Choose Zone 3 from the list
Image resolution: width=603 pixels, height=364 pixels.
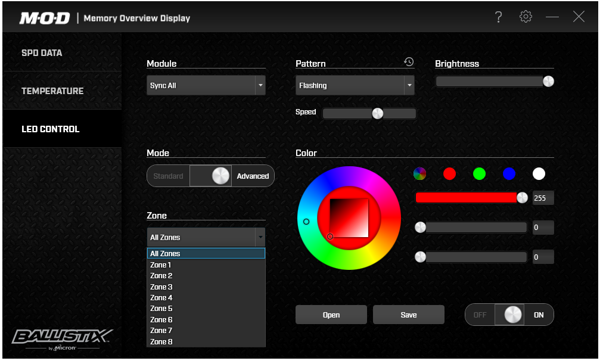(206, 287)
